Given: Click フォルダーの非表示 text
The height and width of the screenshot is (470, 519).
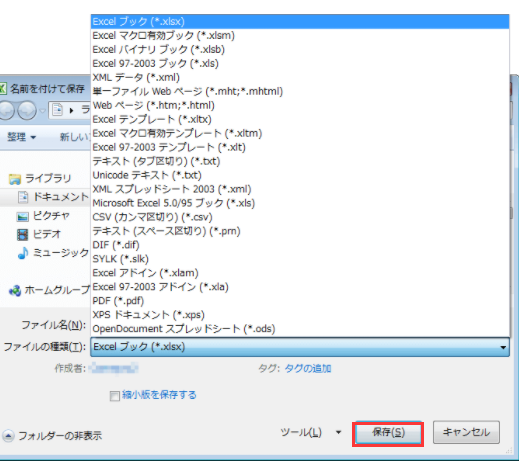Looking at the screenshot, I should [60, 436].
